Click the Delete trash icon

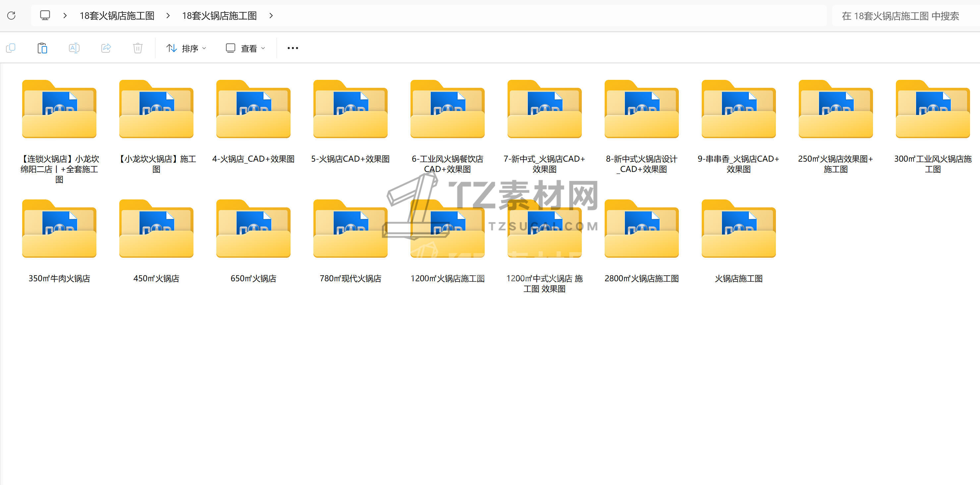pyautogui.click(x=138, y=48)
